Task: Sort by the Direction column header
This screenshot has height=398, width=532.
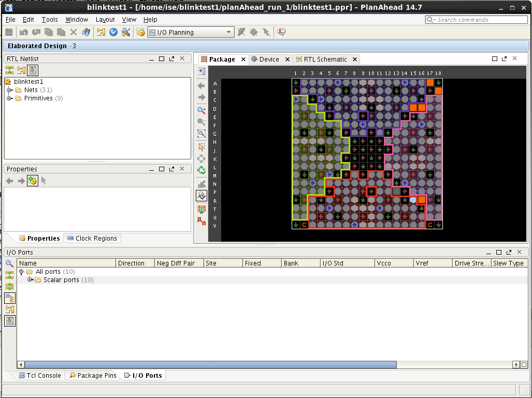Action: pyautogui.click(x=135, y=263)
